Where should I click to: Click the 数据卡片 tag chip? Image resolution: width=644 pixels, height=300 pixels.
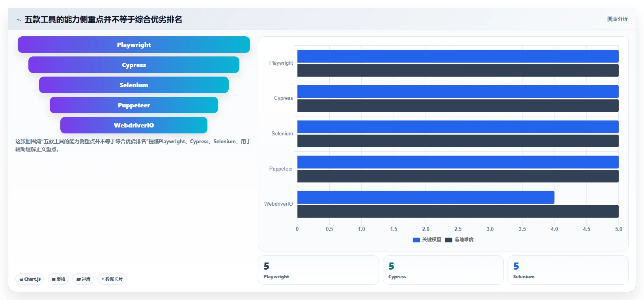click(x=112, y=279)
